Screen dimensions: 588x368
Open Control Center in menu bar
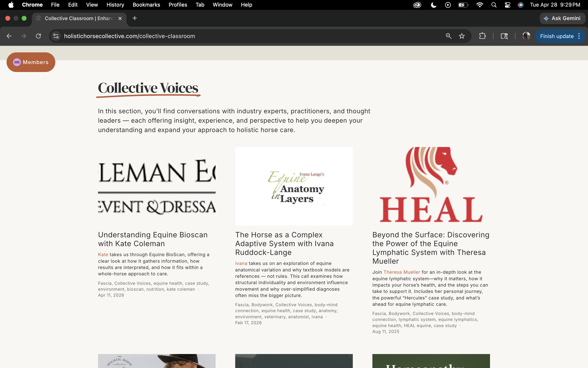coord(507,5)
